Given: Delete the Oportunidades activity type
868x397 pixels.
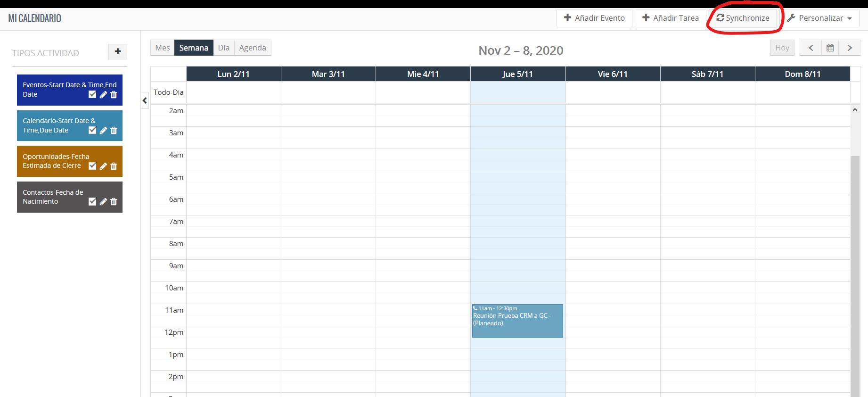Looking at the screenshot, I should (114, 166).
